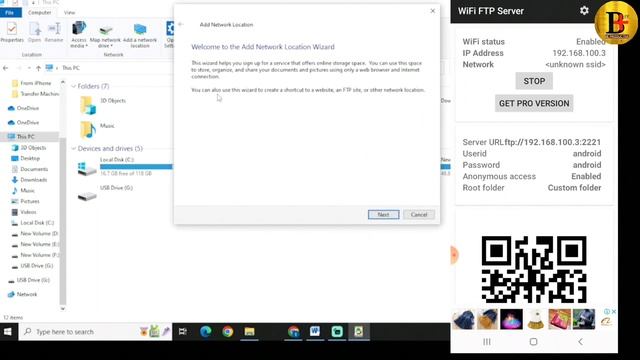Click the wizard's back arrow
The height and width of the screenshot is (360, 640).
tap(180, 24)
